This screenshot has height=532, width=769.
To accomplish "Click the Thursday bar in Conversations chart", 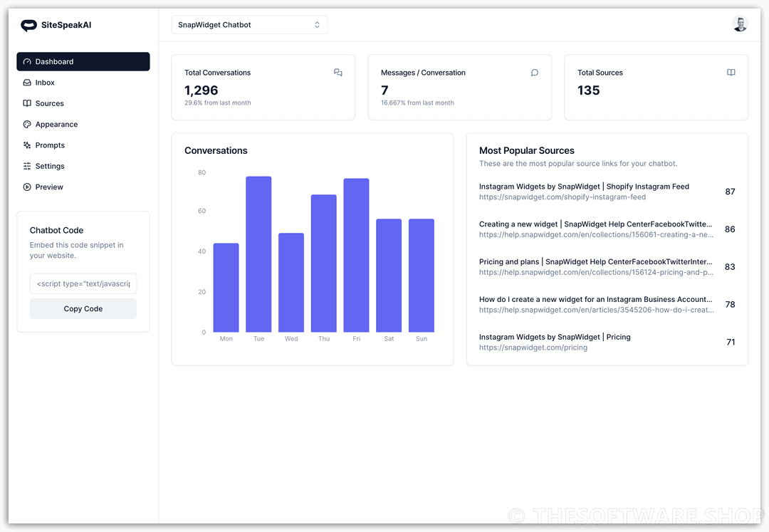I will click(x=324, y=264).
